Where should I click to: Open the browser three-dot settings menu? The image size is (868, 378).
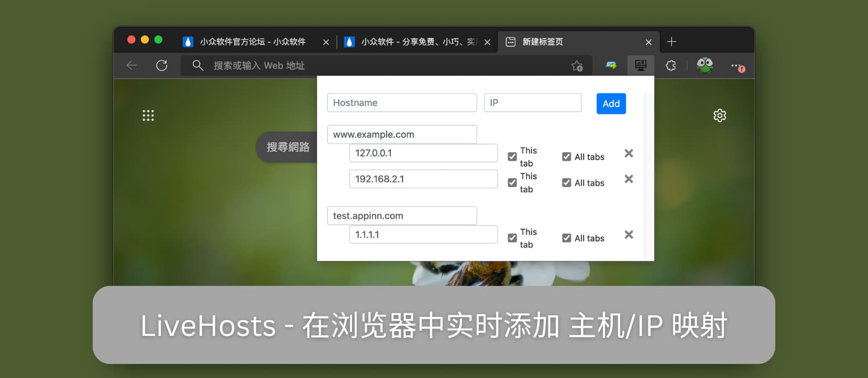tap(736, 66)
